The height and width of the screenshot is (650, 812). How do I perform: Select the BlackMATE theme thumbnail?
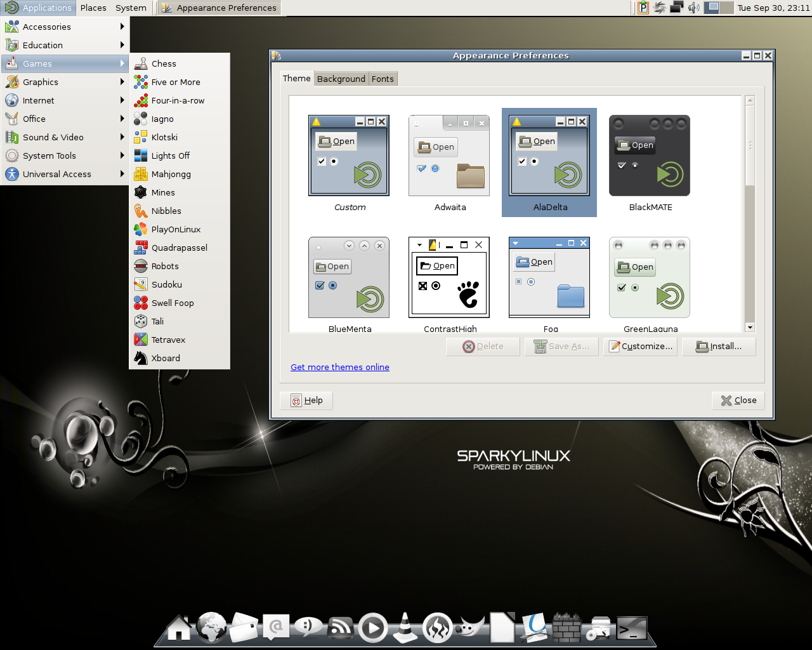[x=650, y=162]
